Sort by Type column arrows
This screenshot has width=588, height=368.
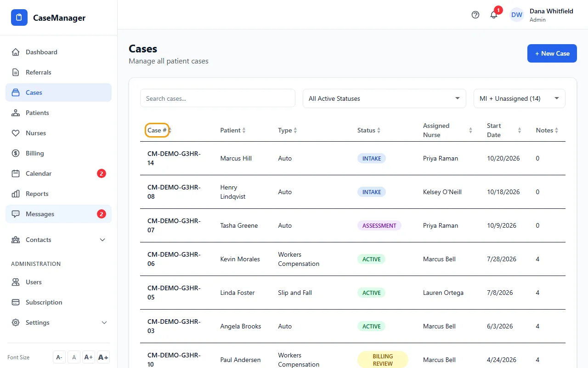tap(295, 130)
